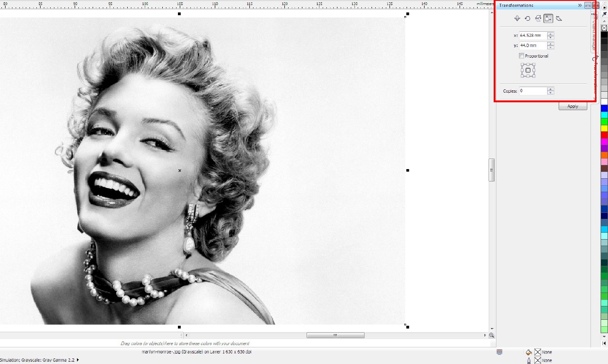
Task: Click the outline pen icon in status bar
Action: [529, 360]
